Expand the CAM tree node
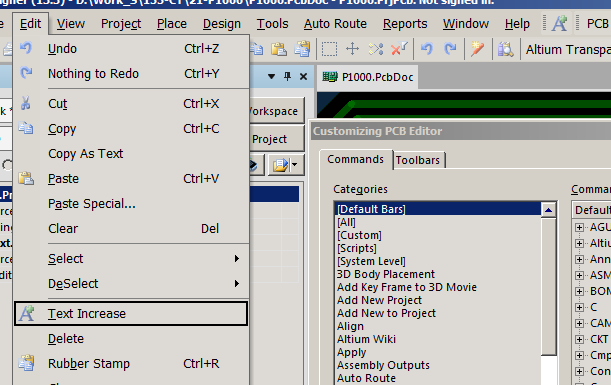Screen dimensions: 611x385 pyautogui.click(x=579, y=323)
